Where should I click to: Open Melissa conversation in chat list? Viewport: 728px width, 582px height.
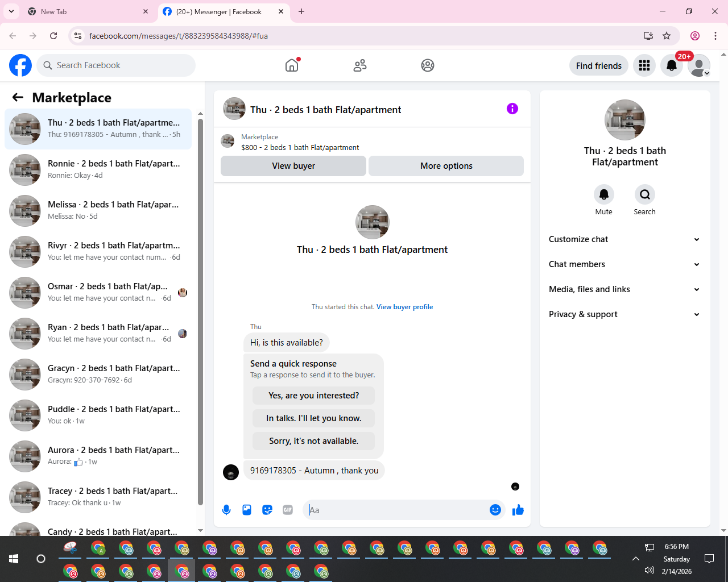tap(98, 211)
